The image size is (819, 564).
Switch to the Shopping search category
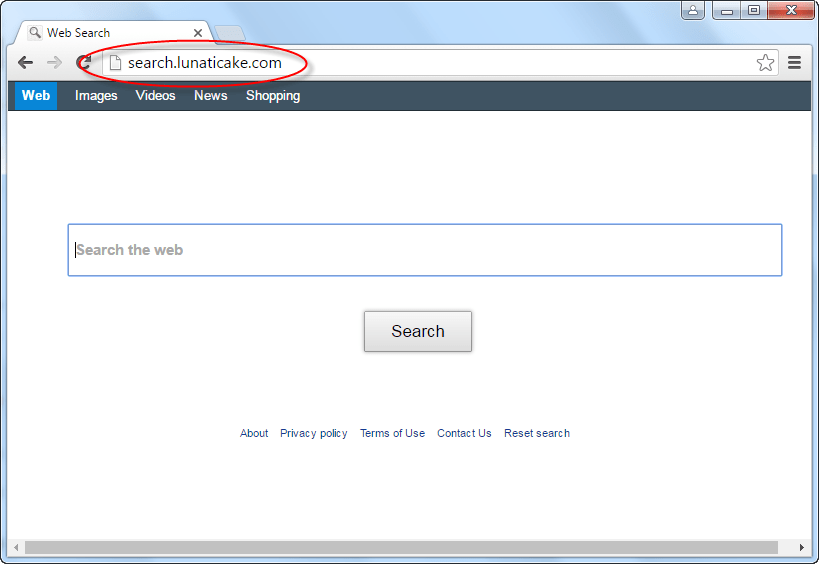pyautogui.click(x=273, y=96)
